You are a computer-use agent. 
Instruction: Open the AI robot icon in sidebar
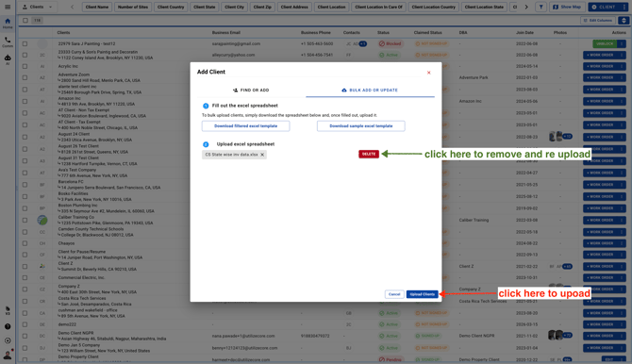[8, 59]
